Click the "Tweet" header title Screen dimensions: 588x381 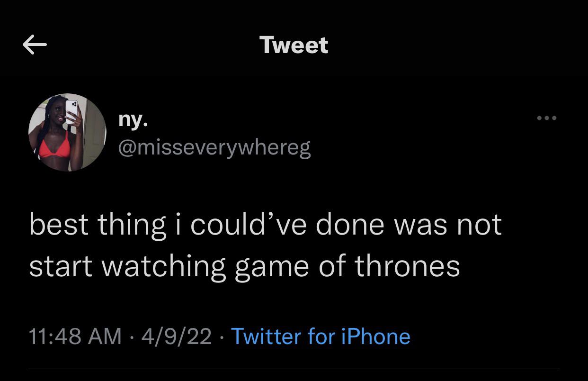[x=294, y=45]
